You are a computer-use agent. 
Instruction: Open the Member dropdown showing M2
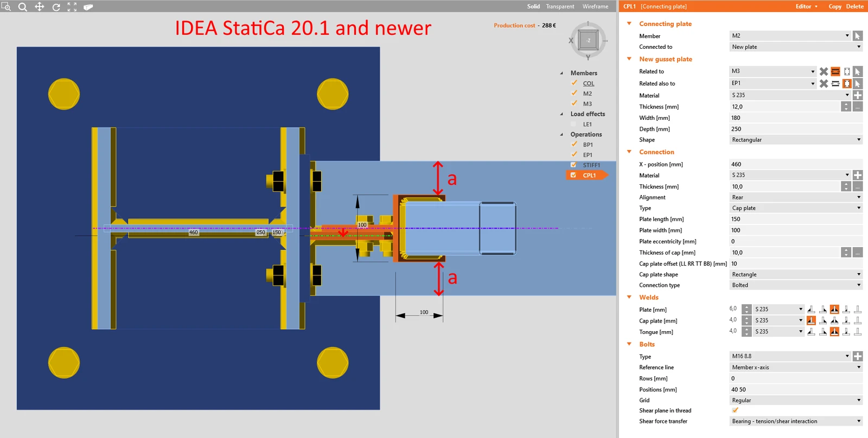[790, 36]
